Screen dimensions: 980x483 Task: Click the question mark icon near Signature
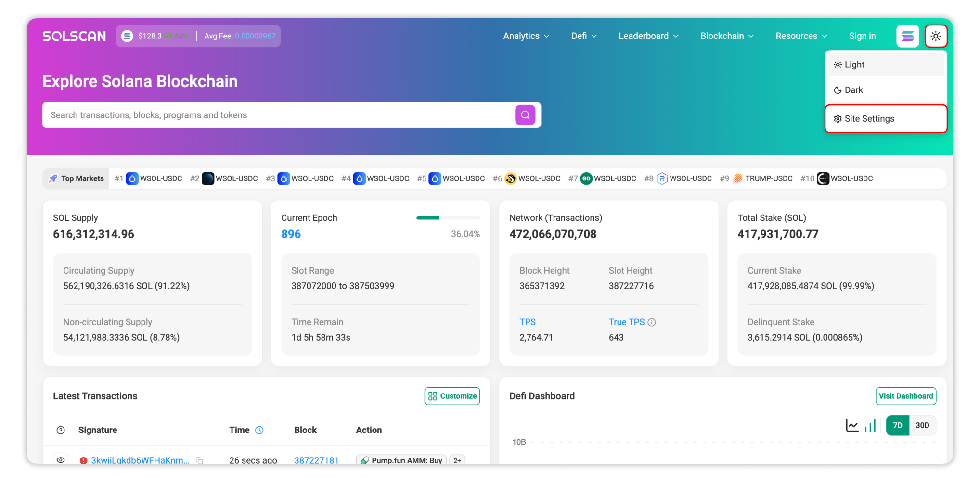point(61,430)
